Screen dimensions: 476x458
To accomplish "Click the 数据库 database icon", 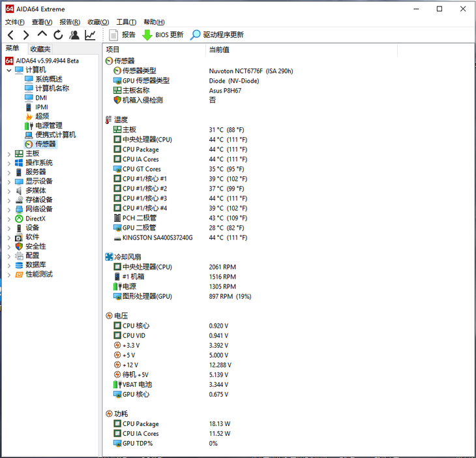I will (19, 265).
